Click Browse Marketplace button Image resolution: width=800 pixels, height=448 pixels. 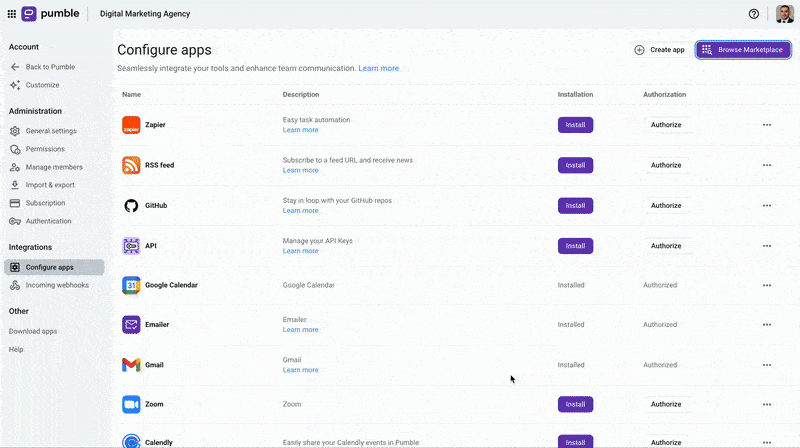coord(743,49)
